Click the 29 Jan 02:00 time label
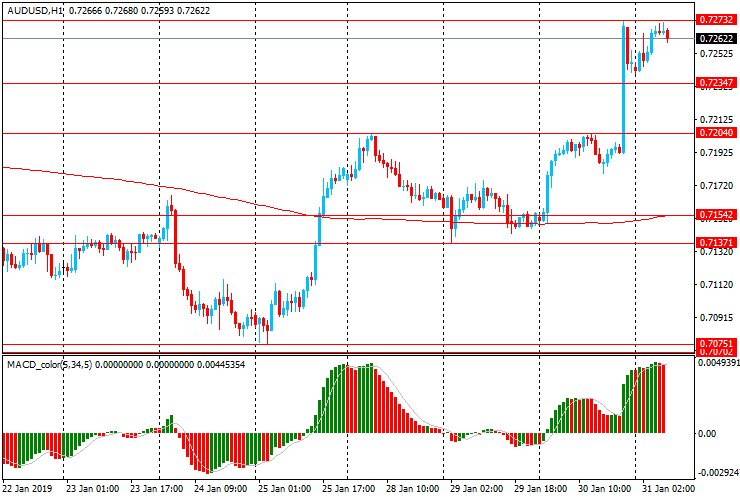 point(477,489)
